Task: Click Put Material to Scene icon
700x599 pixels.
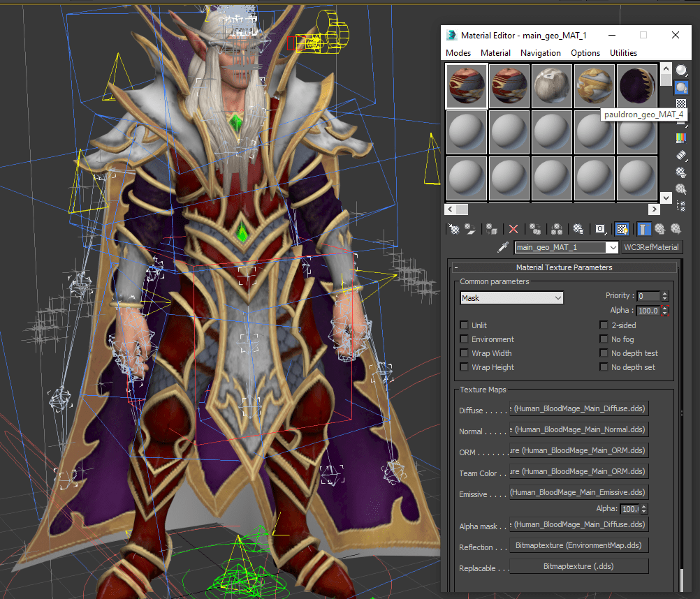Action: [x=470, y=229]
